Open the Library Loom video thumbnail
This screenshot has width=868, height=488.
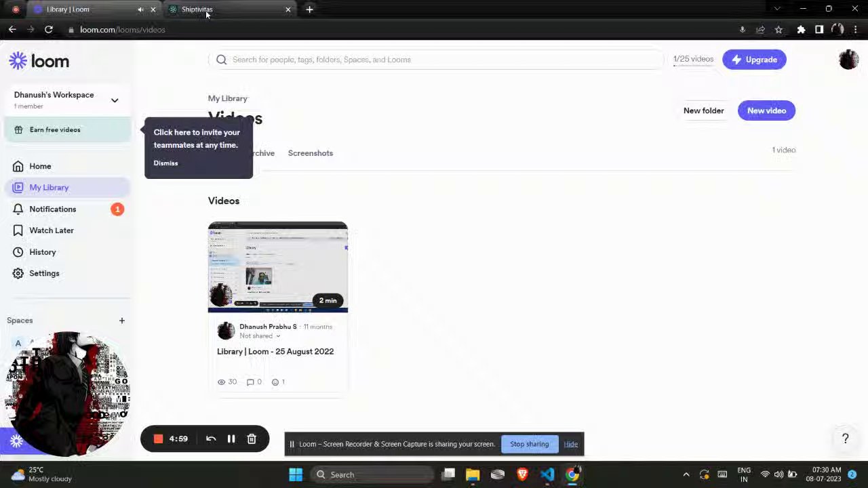pos(278,267)
